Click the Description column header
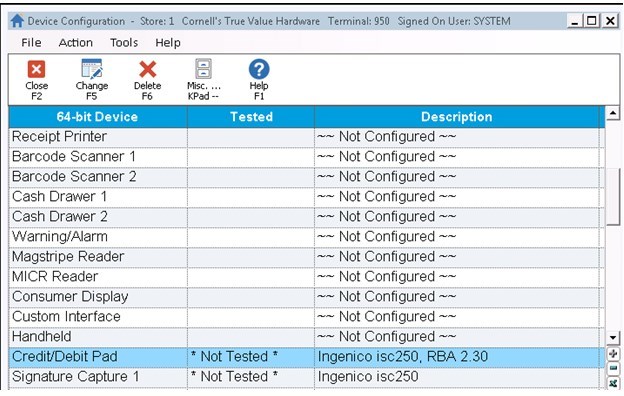The height and width of the screenshot is (396, 624). [x=456, y=117]
